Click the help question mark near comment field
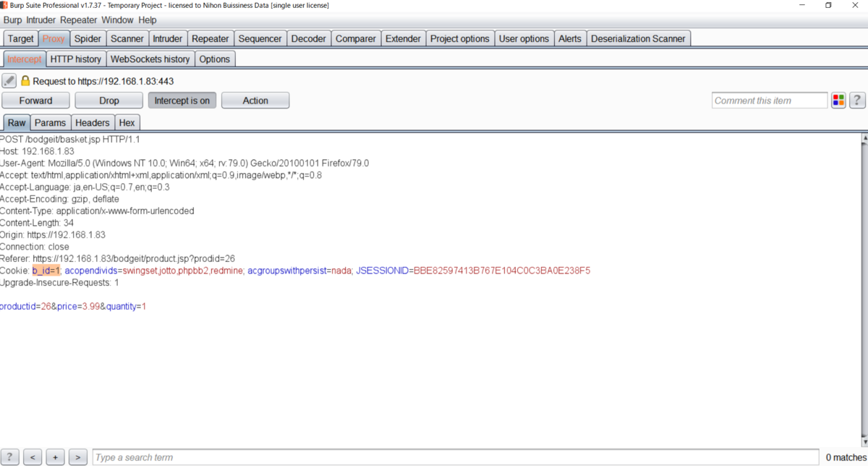 click(857, 101)
